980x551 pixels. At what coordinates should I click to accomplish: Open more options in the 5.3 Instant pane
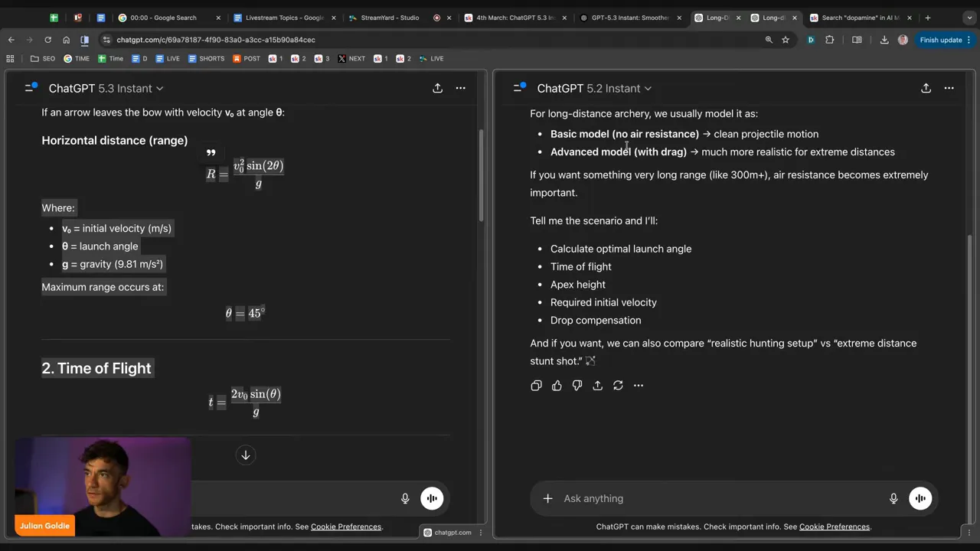tap(460, 88)
